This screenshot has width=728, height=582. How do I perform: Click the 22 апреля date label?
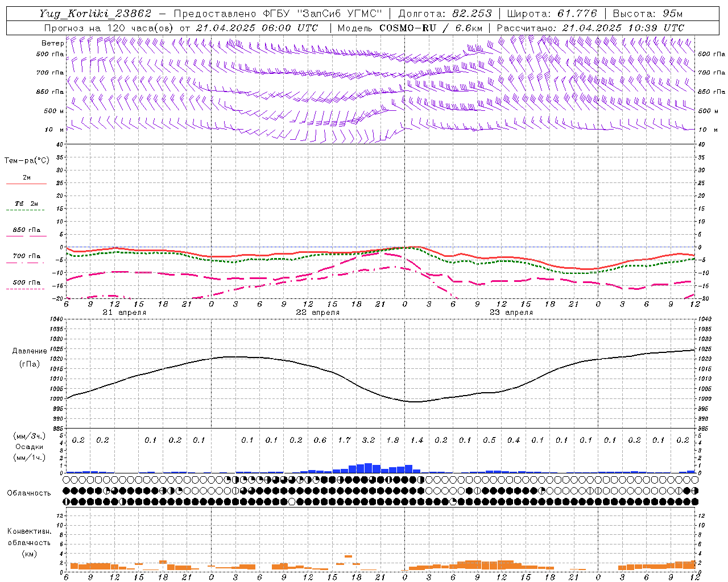pyautogui.click(x=317, y=313)
